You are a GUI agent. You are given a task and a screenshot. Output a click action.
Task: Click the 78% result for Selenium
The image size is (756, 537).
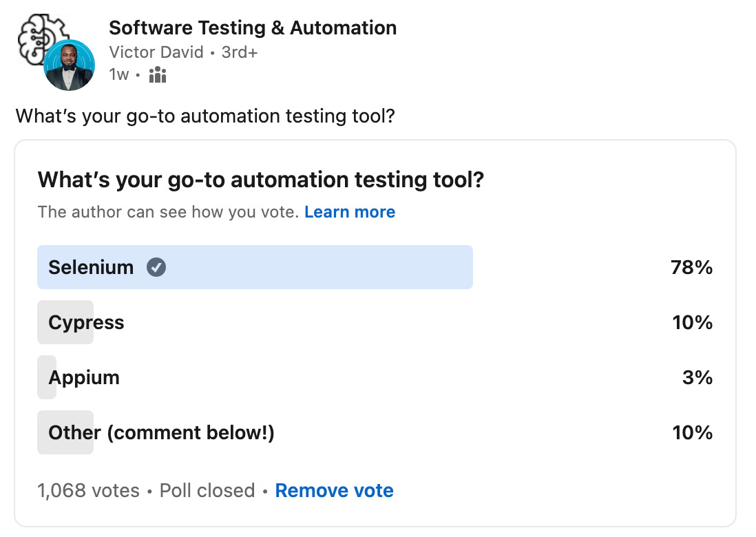click(691, 267)
